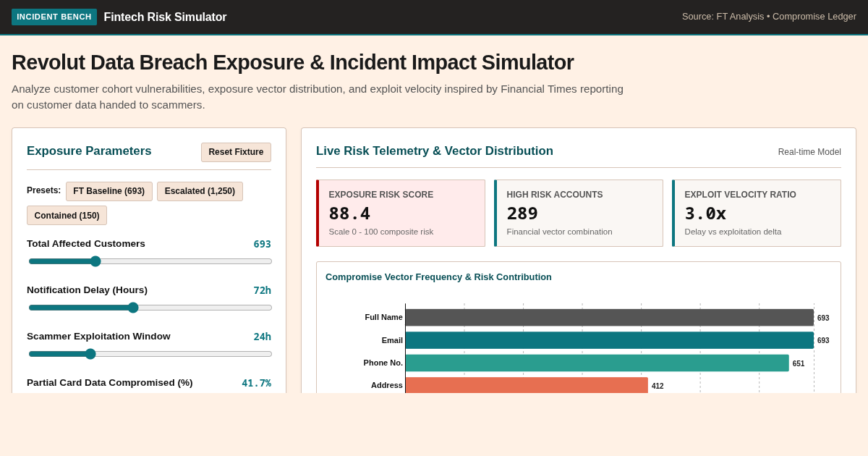Click the Real-time Model label
This screenshot has height=456, width=868.
pyautogui.click(x=809, y=152)
